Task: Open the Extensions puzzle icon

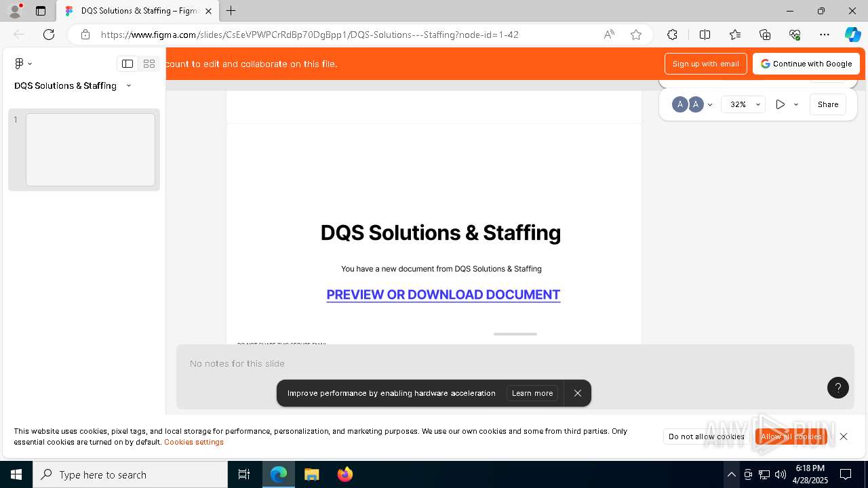Action: pyautogui.click(x=672, y=35)
